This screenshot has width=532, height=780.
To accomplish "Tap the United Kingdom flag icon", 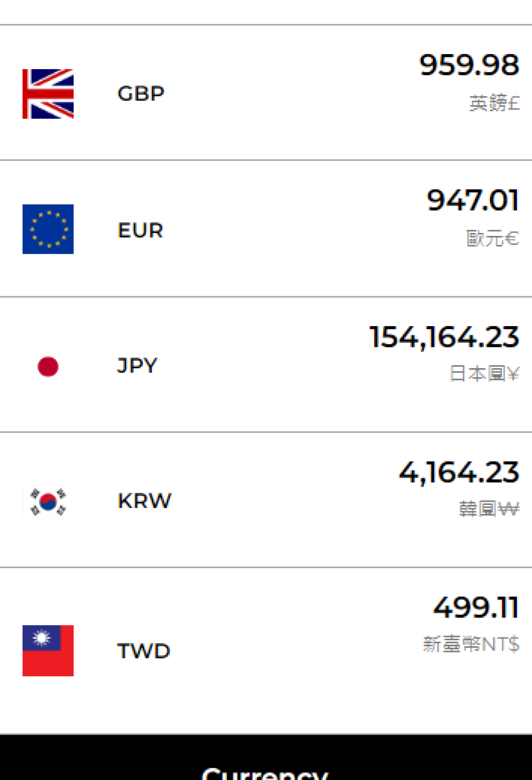I will click(48, 94).
